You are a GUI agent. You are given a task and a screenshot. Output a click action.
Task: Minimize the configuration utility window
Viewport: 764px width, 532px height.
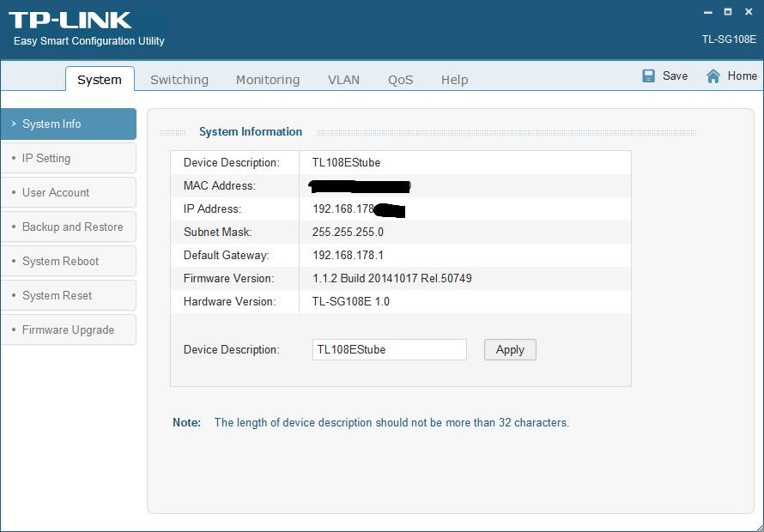(708, 12)
